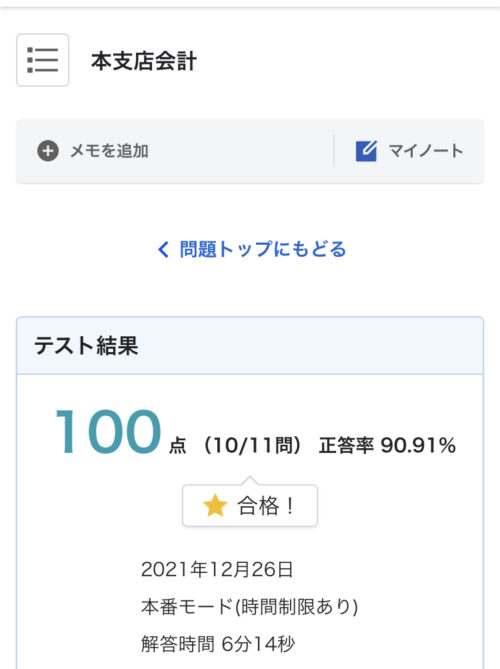Click the 本支店会計 page title
This screenshot has height=669, width=500.
point(144,61)
